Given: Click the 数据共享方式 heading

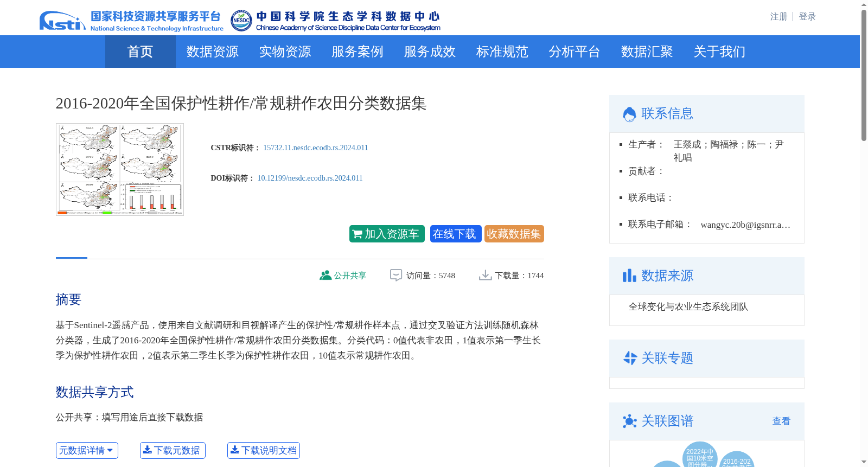Looking at the screenshot, I should click(x=94, y=392).
